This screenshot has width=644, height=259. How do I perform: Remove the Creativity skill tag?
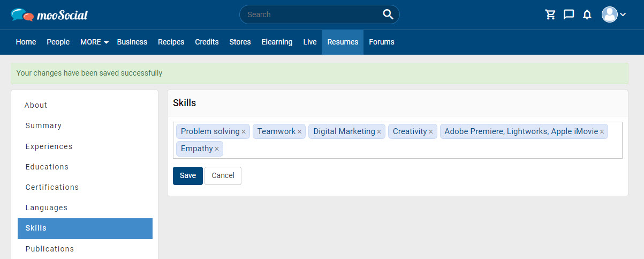431,132
